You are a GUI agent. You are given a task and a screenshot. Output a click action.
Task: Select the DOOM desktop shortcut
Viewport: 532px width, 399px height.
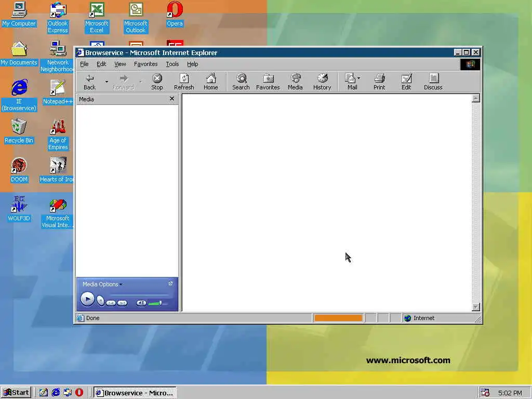coord(19,170)
